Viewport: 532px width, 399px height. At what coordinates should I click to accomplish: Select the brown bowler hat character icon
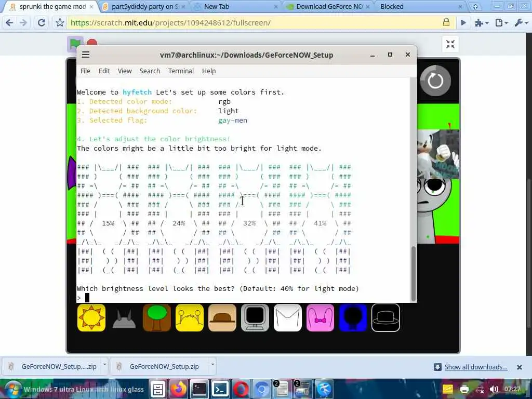pyautogui.click(x=222, y=317)
